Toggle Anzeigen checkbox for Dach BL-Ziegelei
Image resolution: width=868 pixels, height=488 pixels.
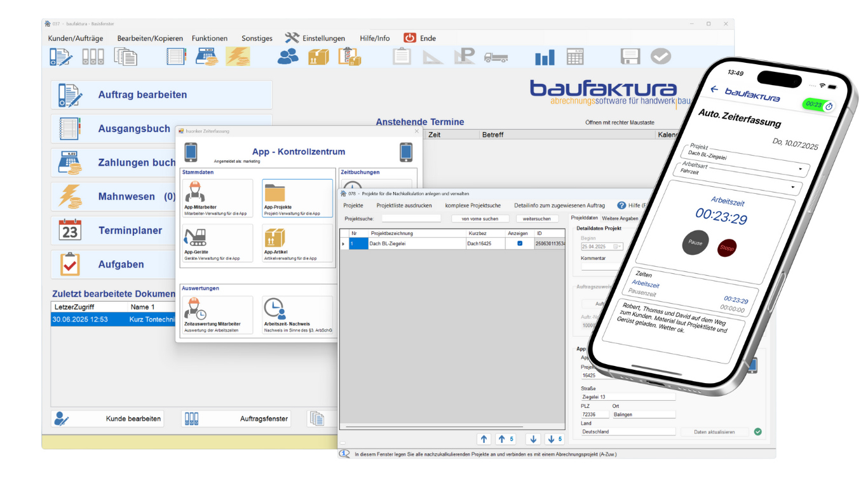519,243
